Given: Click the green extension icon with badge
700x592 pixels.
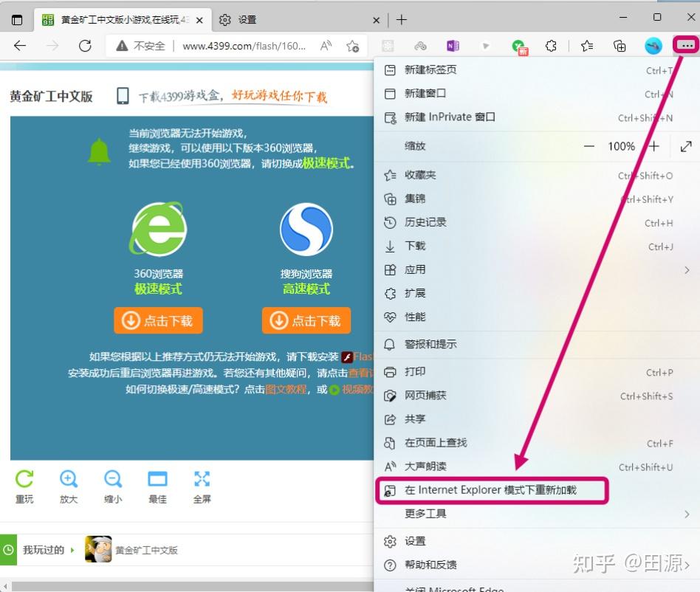Looking at the screenshot, I should (520, 47).
